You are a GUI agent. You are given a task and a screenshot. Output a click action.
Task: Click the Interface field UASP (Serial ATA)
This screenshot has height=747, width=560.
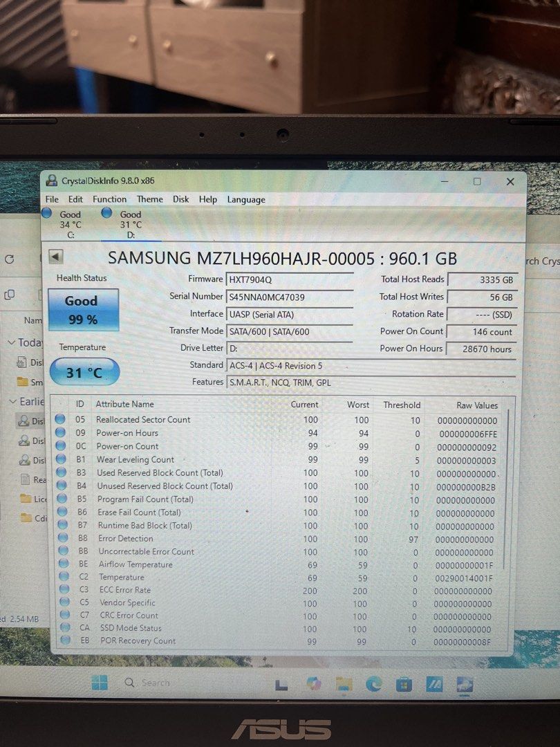point(290,315)
